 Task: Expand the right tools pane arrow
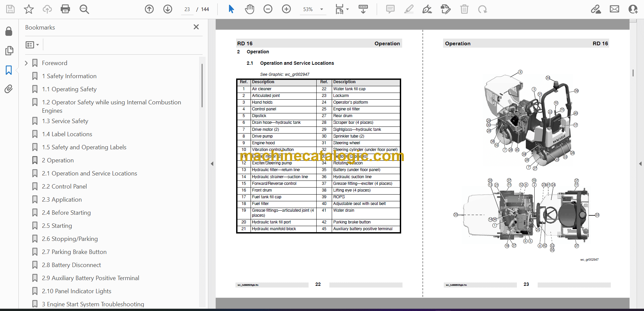[640, 164]
